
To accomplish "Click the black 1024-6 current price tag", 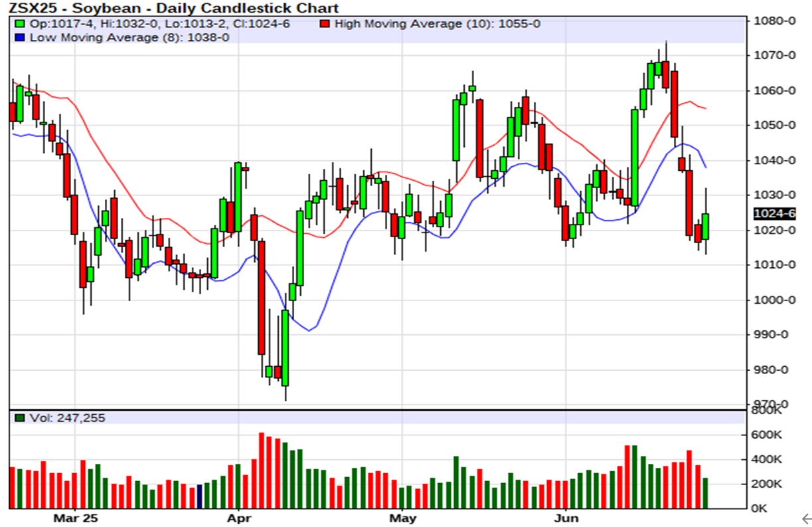I will coord(773,214).
